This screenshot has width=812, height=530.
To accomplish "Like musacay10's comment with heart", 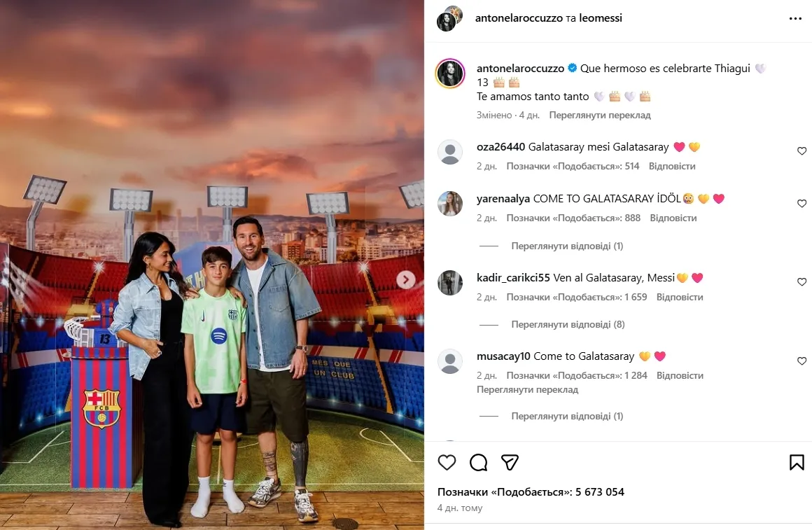I will (801, 361).
